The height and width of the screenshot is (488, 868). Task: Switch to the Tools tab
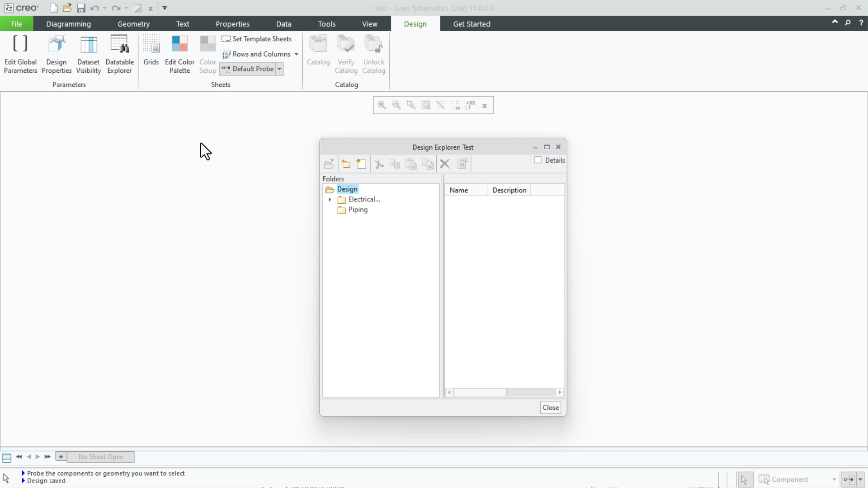(x=326, y=24)
